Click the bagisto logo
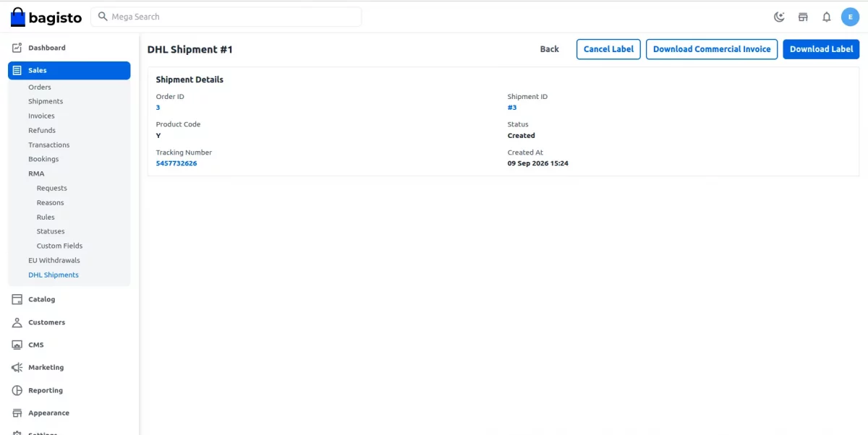868x435 pixels. click(x=46, y=17)
